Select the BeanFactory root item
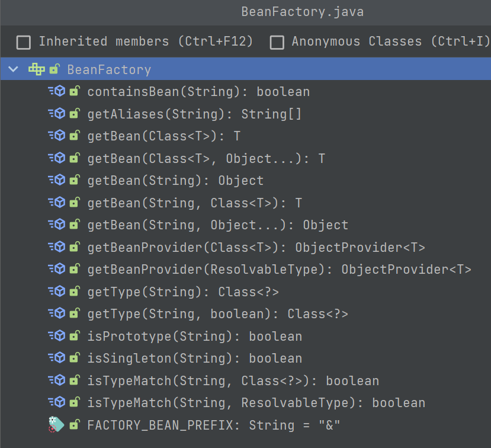Viewport: 491px width, 448px height. point(245,69)
